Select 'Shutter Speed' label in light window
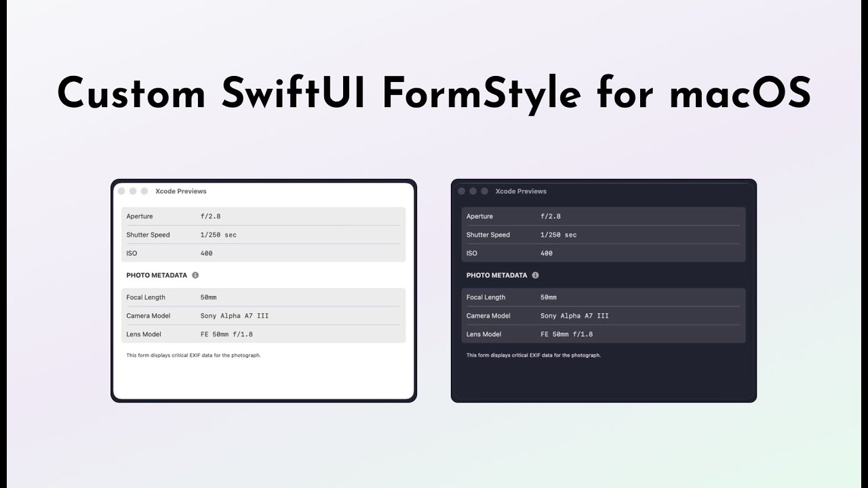Screen dimensions: 868x488 [148, 235]
